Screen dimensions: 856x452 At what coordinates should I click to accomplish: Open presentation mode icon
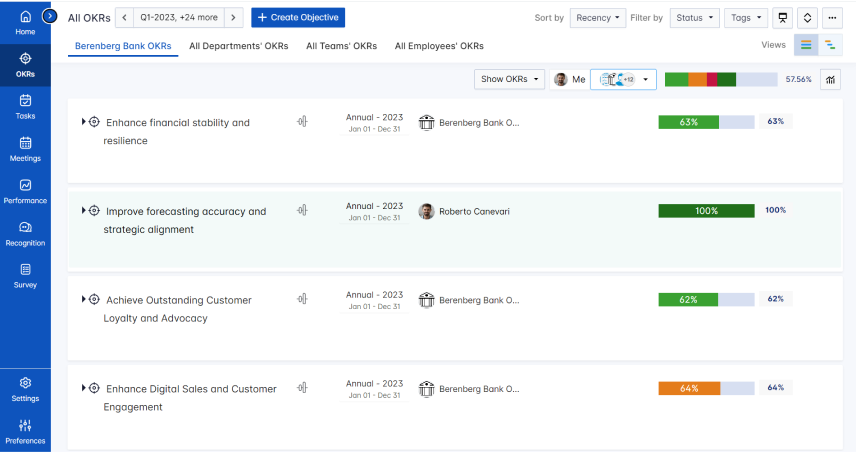(x=782, y=17)
